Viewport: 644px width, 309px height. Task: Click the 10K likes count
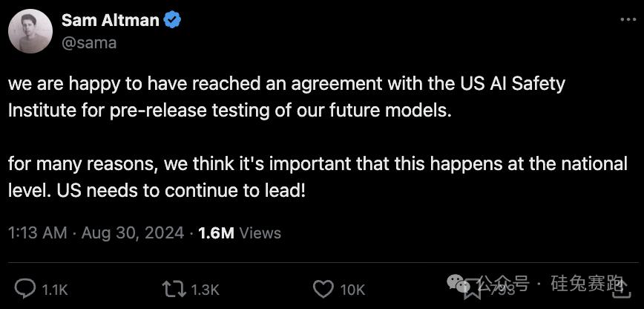click(x=352, y=290)
